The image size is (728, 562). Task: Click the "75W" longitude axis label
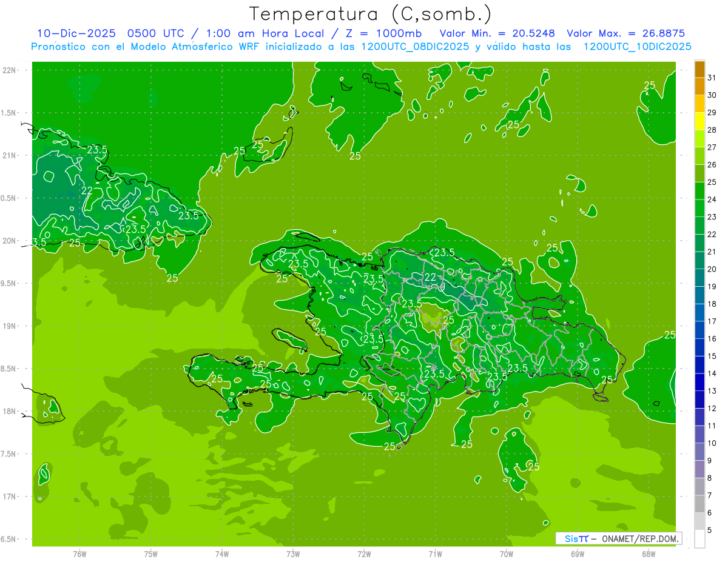click(x=151, y=554)
